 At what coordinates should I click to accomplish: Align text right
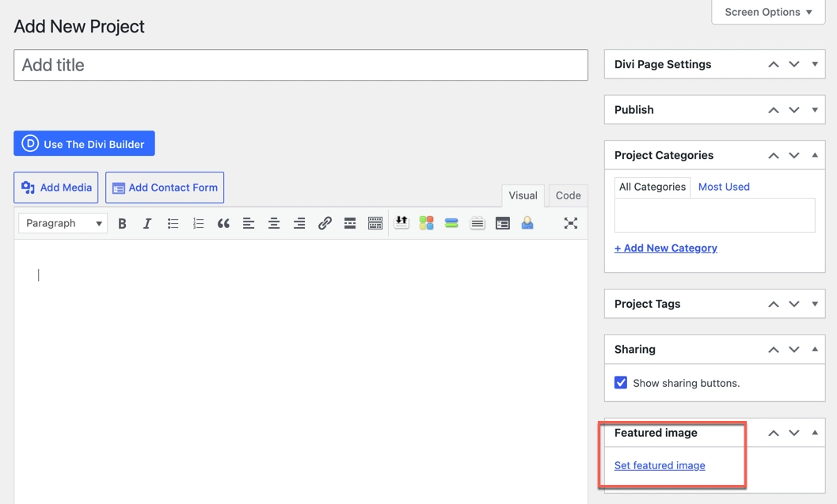[x=299, y=223]
